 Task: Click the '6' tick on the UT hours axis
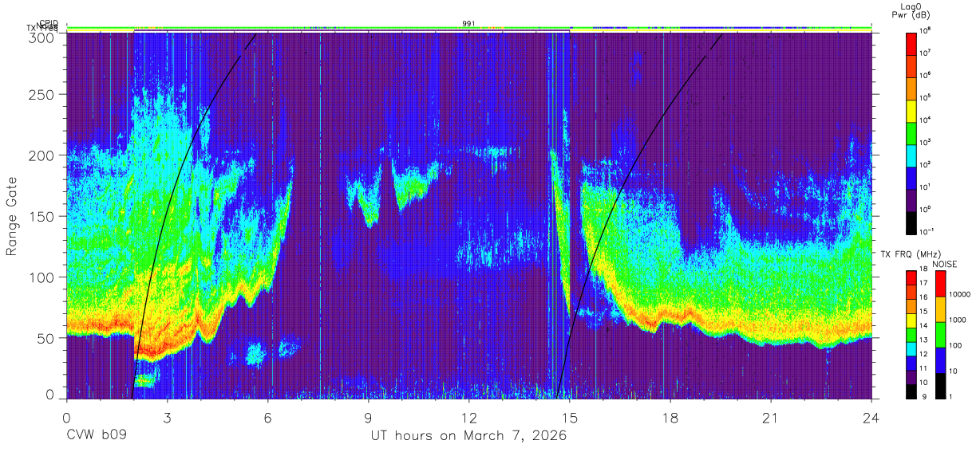click(x=267, y=417)
